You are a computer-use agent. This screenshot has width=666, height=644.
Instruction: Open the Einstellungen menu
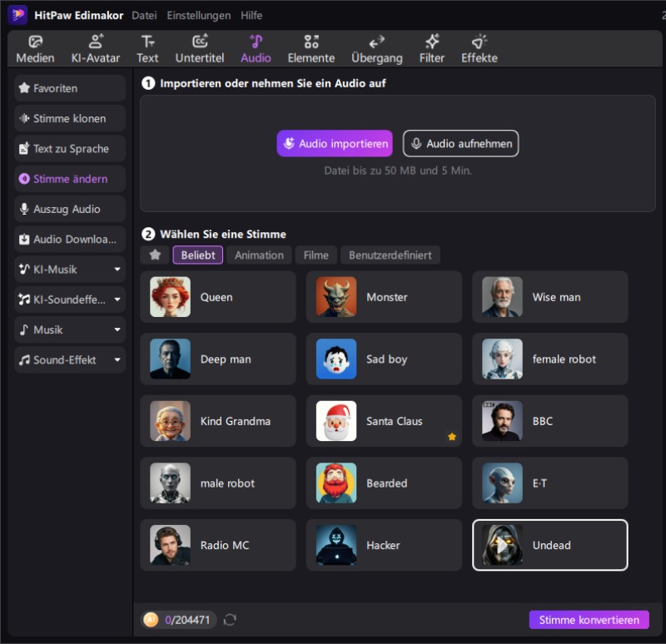(199, 15)
